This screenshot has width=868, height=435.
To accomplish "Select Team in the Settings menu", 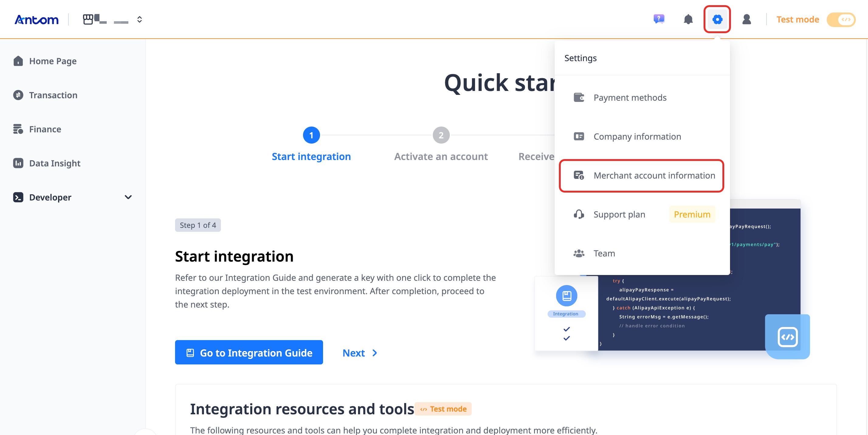I will (604, 253).
